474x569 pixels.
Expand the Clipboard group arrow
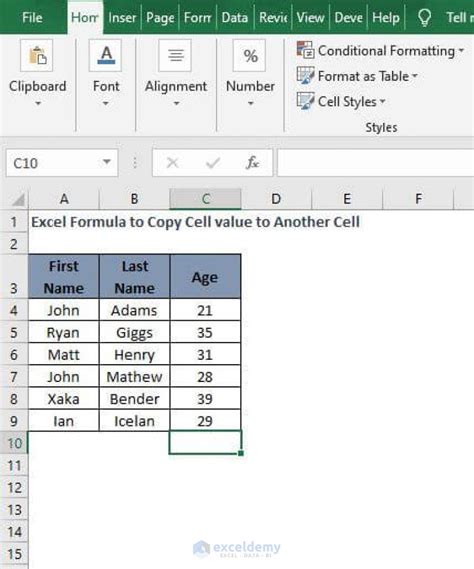click(x=38, y=103)
